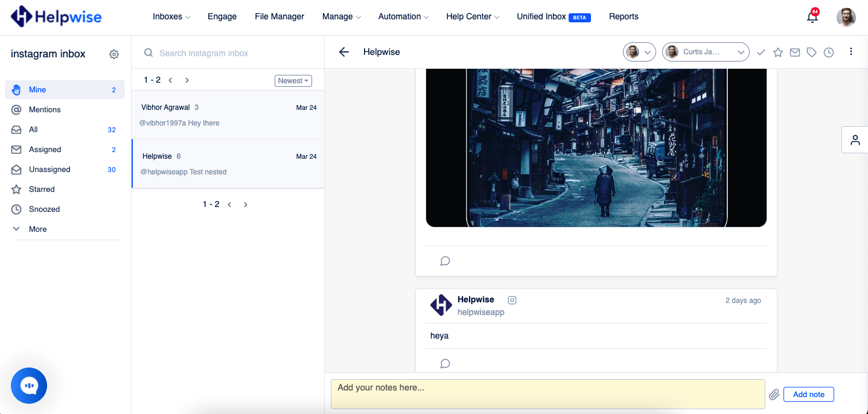This screenshot has height=414, width=868.
Task: Expand the assignee dropdown next to Curtis
Action: click(x=741, y=52)
